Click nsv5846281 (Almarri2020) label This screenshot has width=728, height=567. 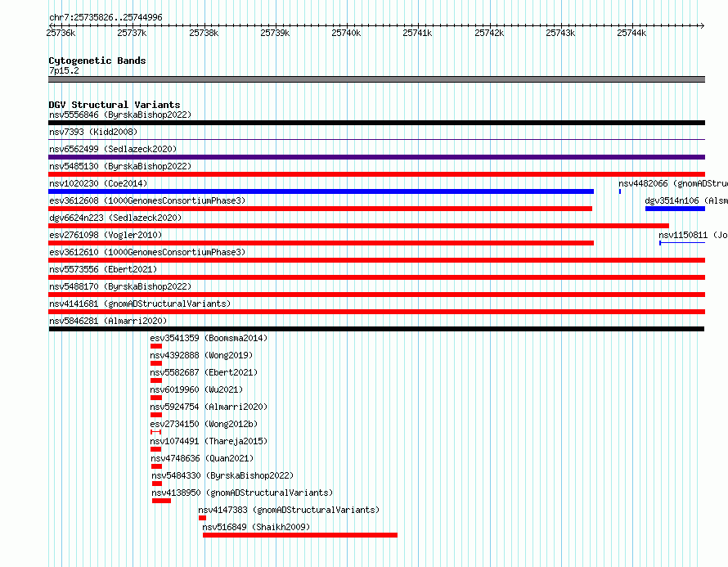click(x=108, y=321)
